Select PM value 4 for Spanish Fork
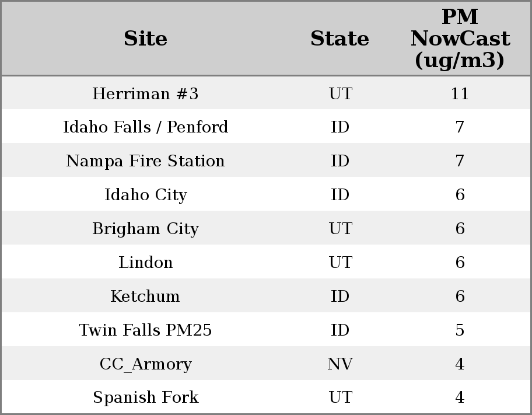 460,397
